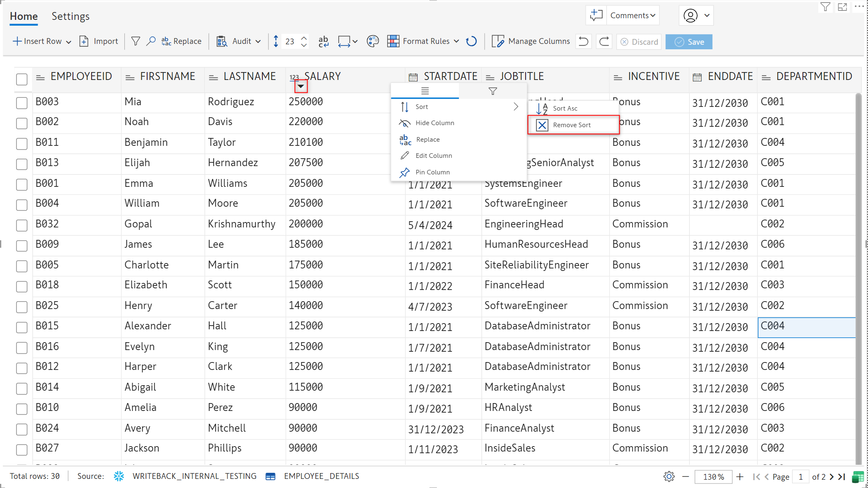This screenshot has width=868, height=488.
Task: Choose Remove Sort from submenu
Action: coord(573,125)
